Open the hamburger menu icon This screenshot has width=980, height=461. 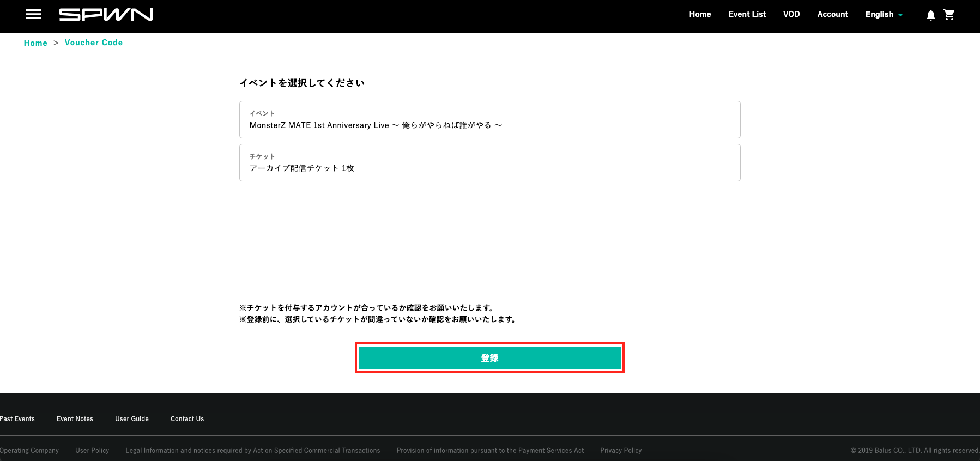[x=33, y=14]
